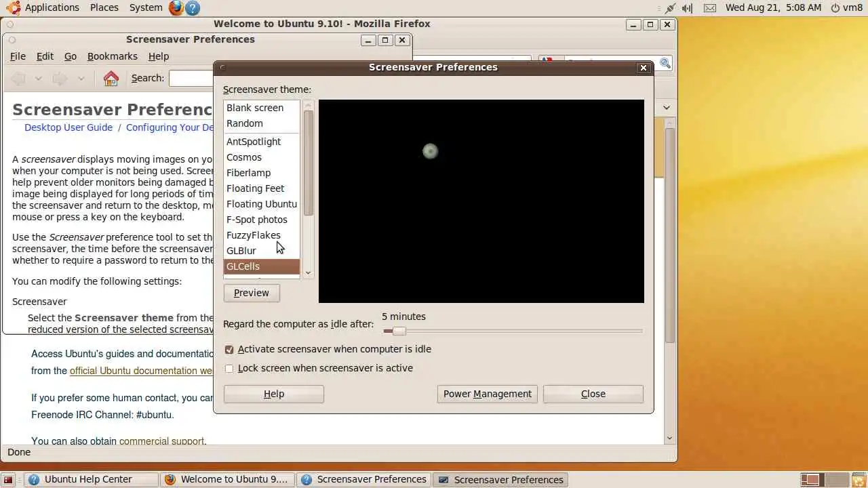Select Floating Ubuntu theme

coord(262,204)
